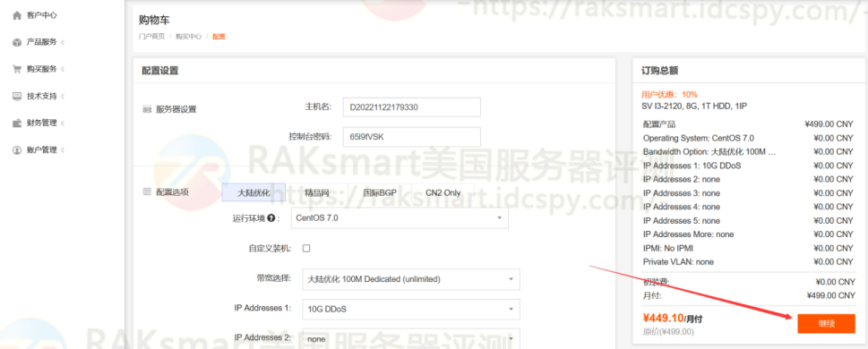Click the 账户管理 user icon
This screenshot has width=868, height=349.
[x=17, y=149]
